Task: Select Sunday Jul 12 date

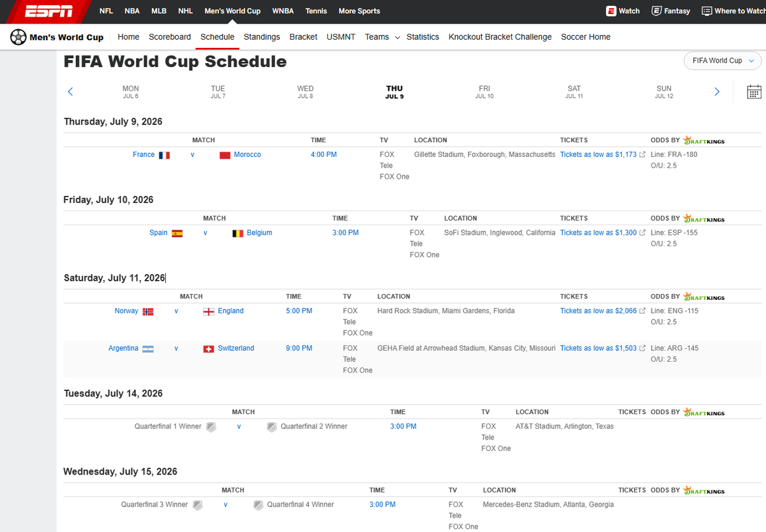Action: tap(664, 92)
